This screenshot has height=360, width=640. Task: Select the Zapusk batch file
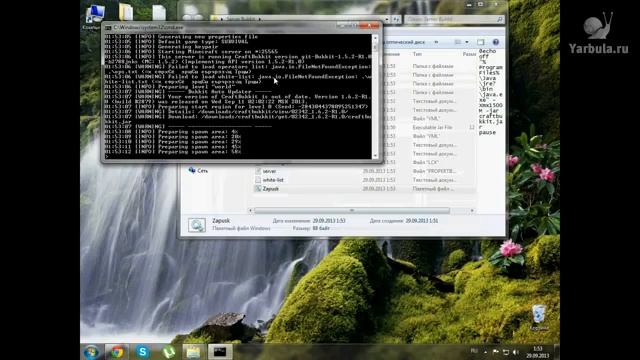[270, 189]
